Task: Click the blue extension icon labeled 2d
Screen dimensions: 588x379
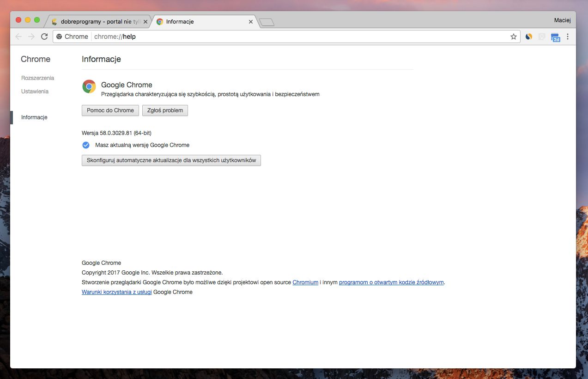Action: (555, 37)
